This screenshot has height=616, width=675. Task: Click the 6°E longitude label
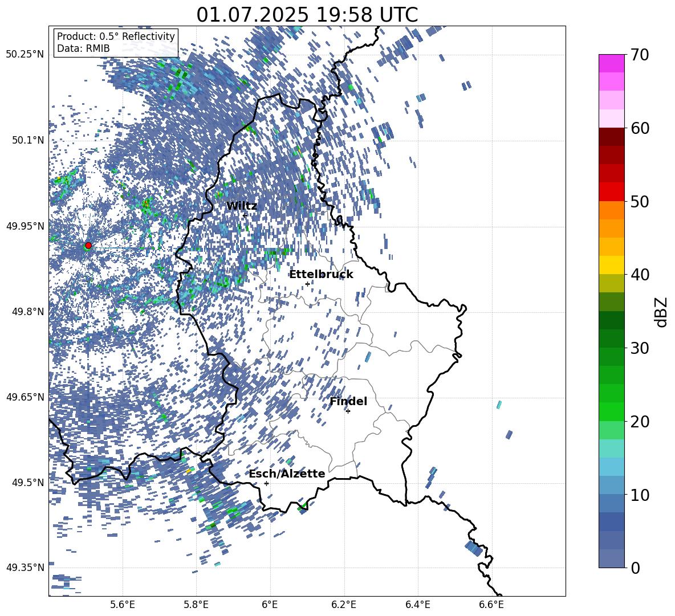click(x=270, y=605)
